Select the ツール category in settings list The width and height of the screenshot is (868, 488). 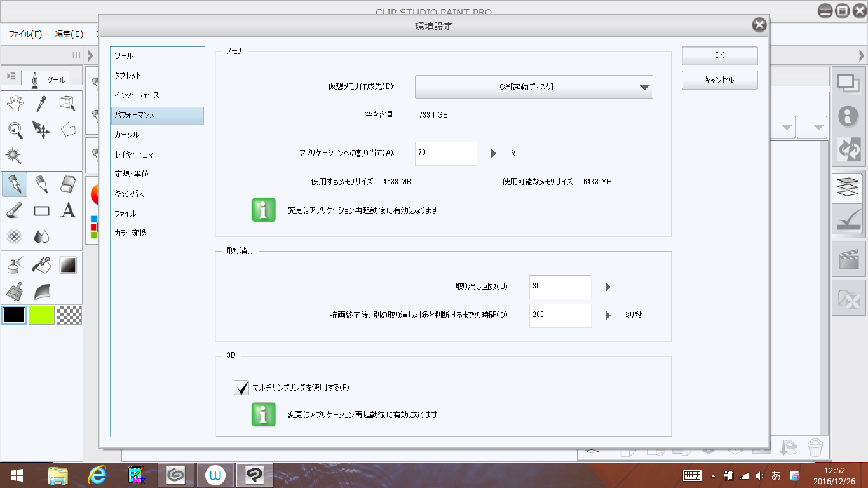[x=157, y=56]
